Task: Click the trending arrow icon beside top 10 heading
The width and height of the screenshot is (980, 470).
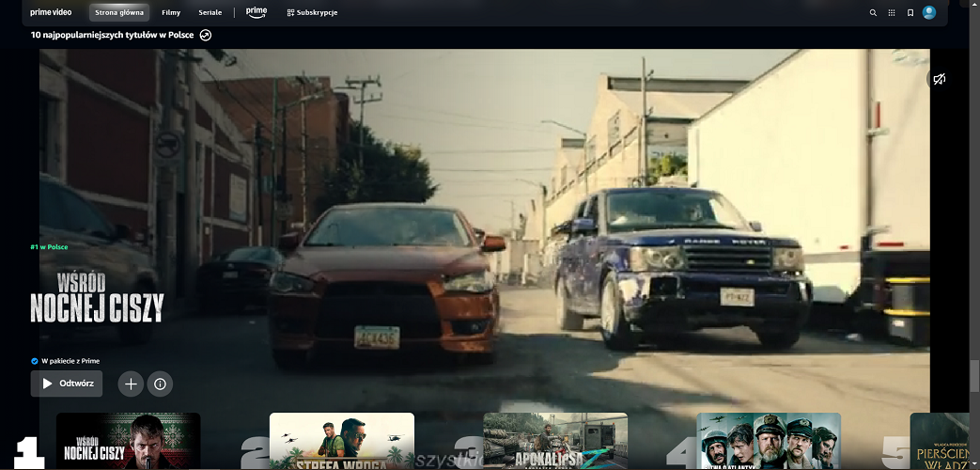Action: tap(206, 35)
